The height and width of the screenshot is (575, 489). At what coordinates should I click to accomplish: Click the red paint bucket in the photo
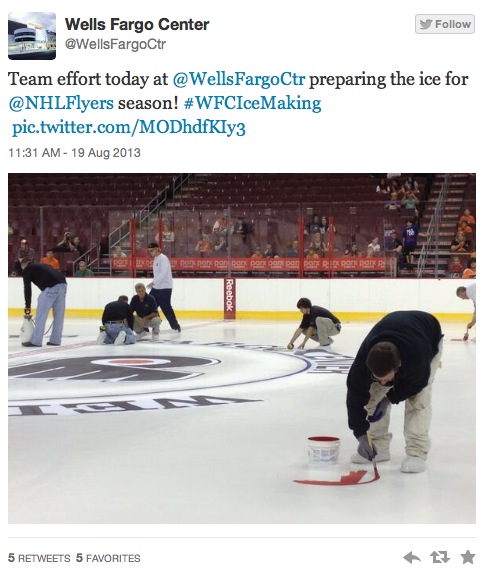tap(324, 450)
